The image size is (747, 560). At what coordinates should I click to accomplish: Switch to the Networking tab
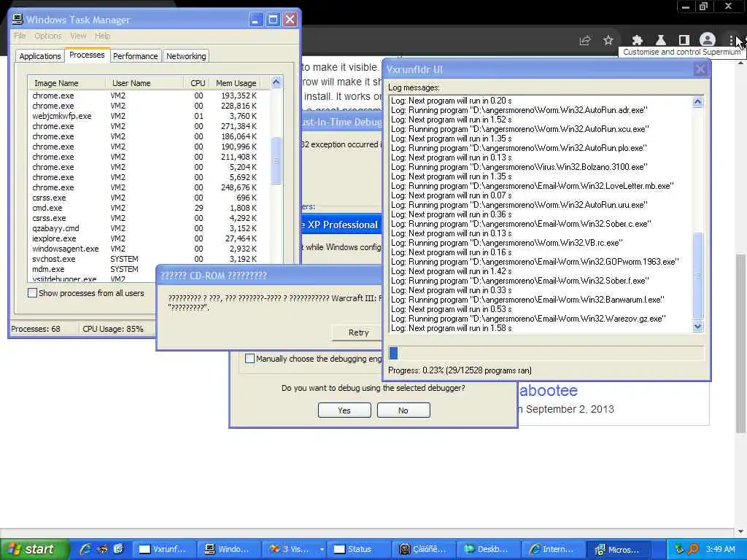tap(186, 56)
